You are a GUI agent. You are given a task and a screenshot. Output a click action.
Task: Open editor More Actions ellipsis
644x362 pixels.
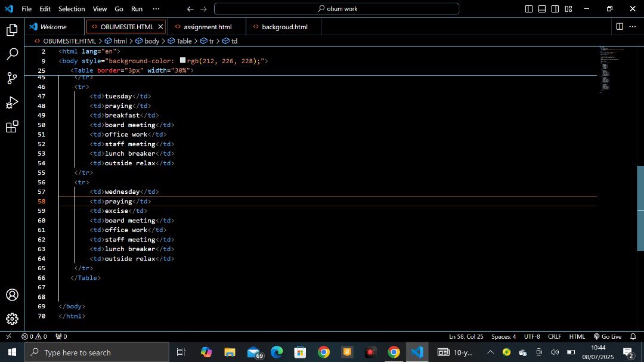(633, 26)
